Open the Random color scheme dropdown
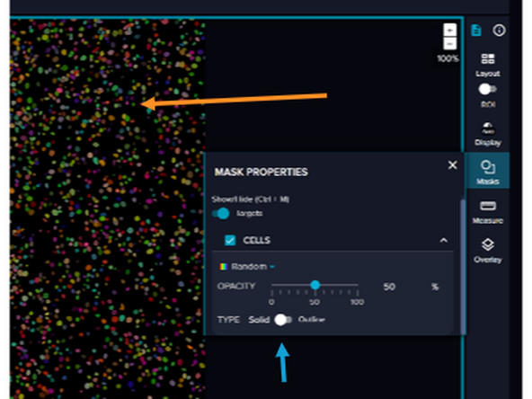 pyautogui.click(x=248, y=267)
